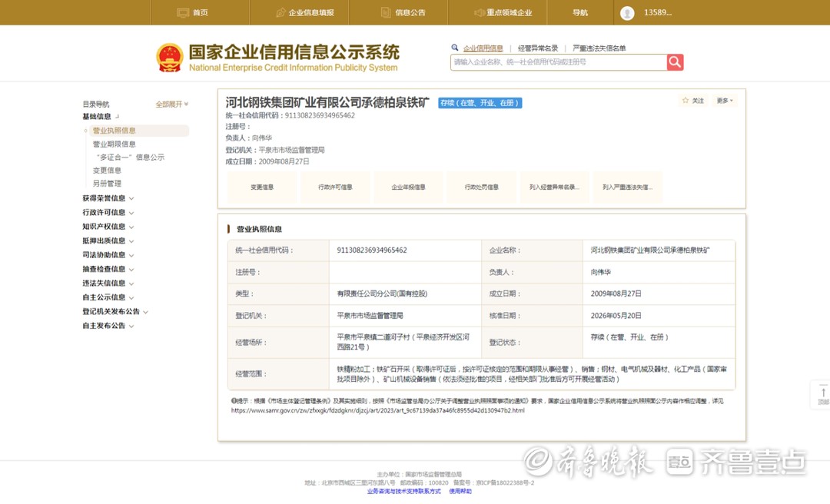
Task: Expand the 自主公示信息 section
Action: pyautogui.click(x=108, y=297)
